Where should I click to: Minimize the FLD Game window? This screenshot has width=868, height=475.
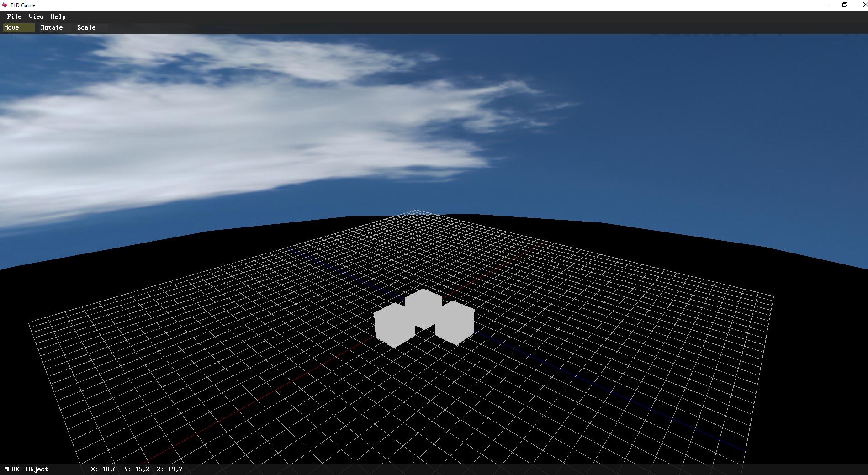[824, 5]
